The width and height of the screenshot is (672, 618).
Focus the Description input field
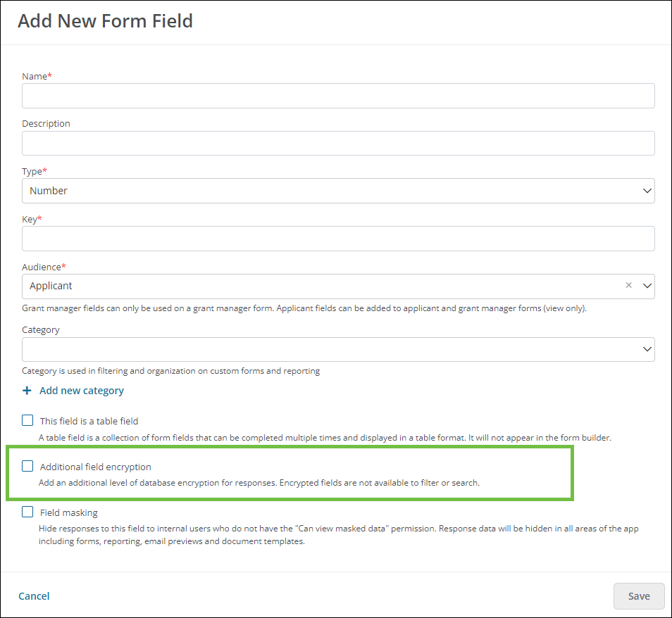(338, 143)
